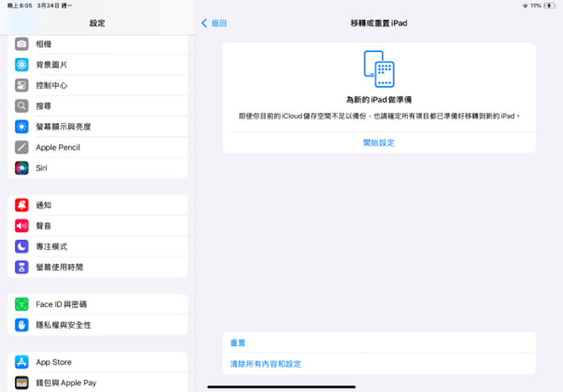This screenshot has height=392, width=563.
Task: Tap the green Face ID icon
Action: pos(22,304)
